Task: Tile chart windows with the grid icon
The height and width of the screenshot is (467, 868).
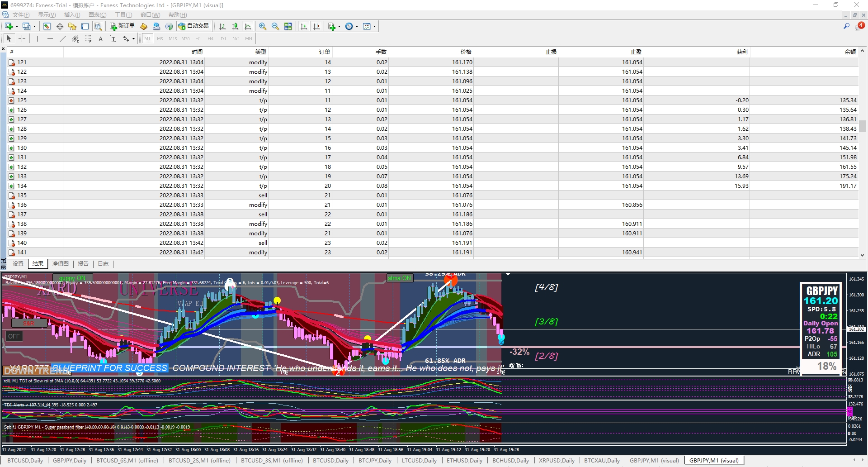Action: (x=288, y=27)
